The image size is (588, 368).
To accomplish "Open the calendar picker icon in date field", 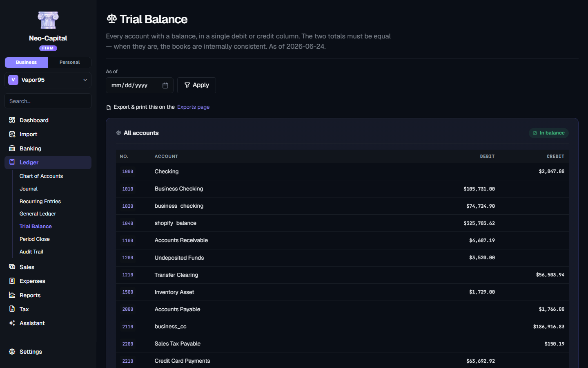I will 165,85.
